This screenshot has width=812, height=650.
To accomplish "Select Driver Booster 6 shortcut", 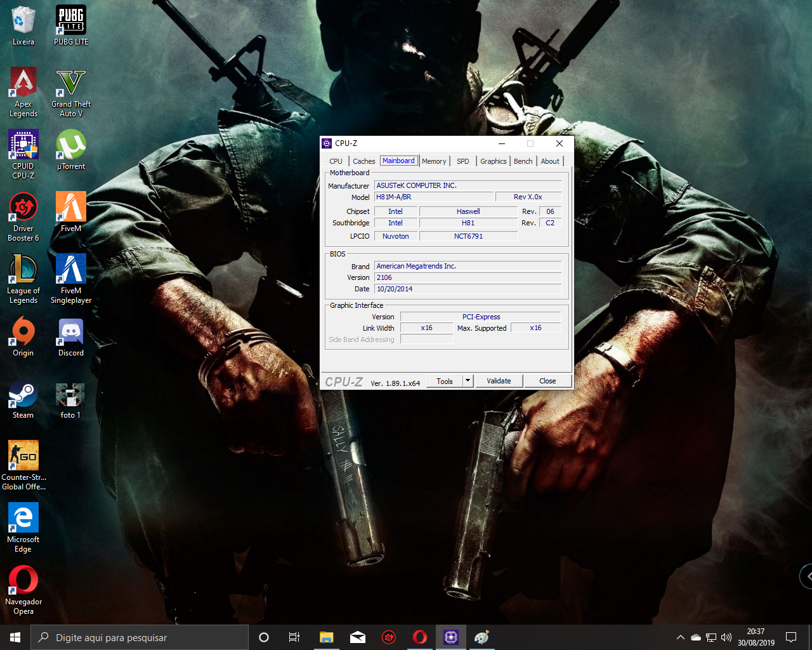I will [x=23, y=216].
